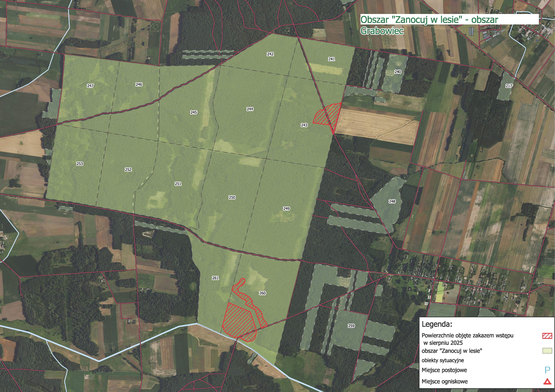Click forest compartment label 247
The image size is (555, 392).
90,86
